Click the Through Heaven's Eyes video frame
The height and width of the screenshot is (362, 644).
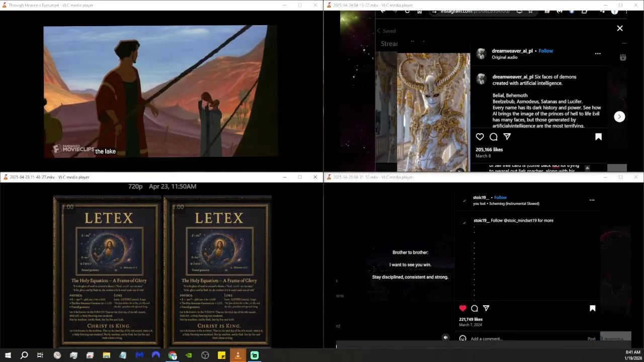pos(160,91)
